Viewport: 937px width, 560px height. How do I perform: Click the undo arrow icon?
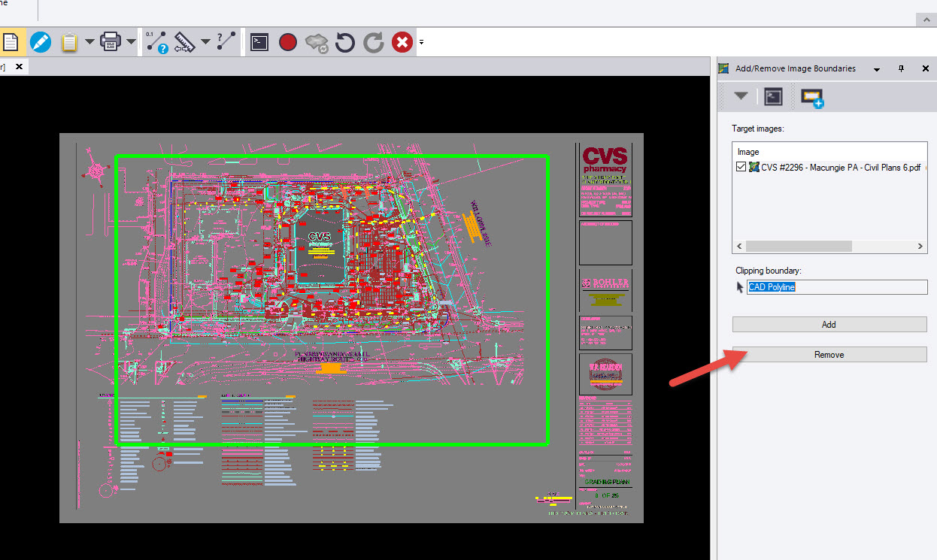coord(345,42)
